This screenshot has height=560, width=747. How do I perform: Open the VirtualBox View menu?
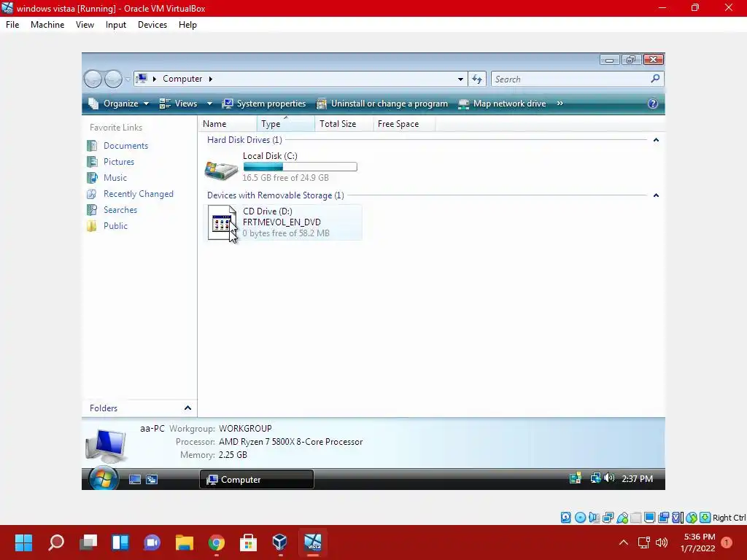85,25
